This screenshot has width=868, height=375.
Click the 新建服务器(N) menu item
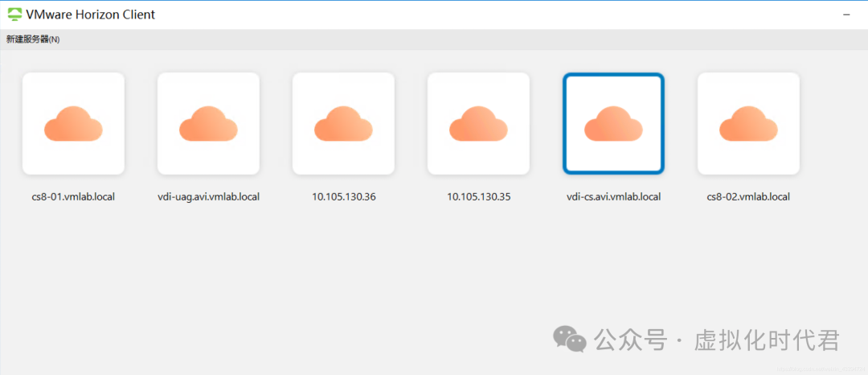[33, 39]
